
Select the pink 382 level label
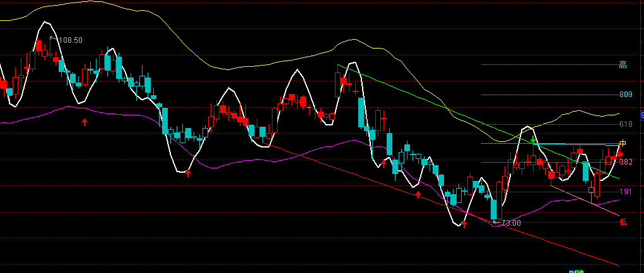626,162
